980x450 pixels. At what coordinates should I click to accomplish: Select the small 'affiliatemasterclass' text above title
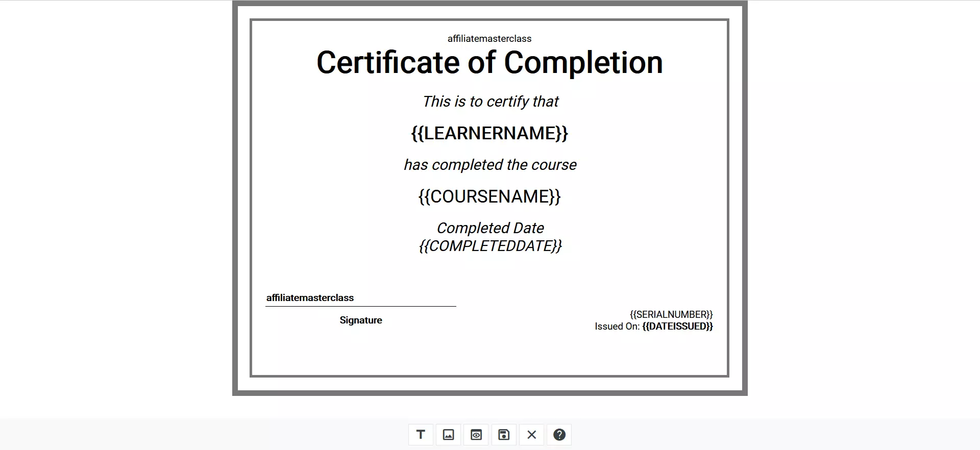(489, 39)
